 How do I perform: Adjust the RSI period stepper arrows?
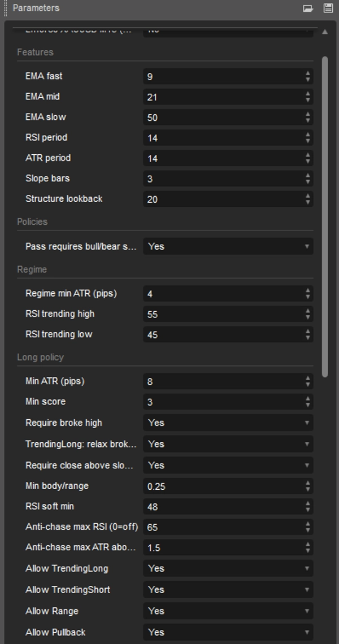pyautogui.click(x=308, y=138)
